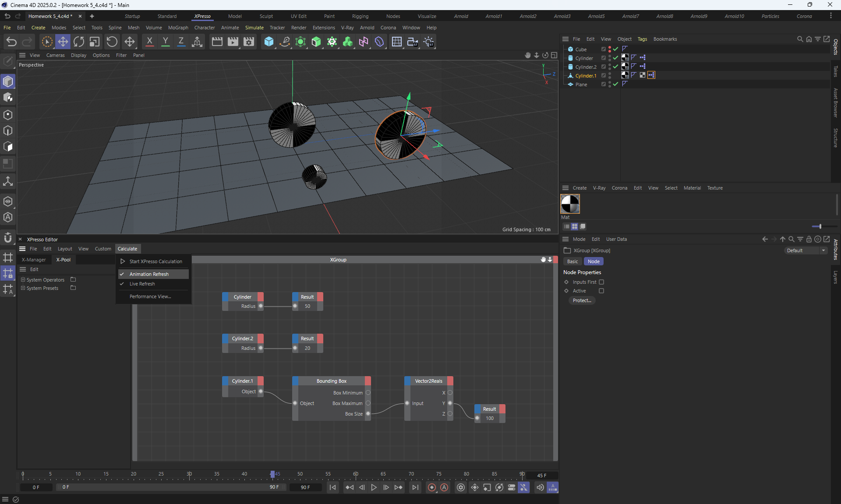Enable the Inputs First checkbox

click(601, 282)
